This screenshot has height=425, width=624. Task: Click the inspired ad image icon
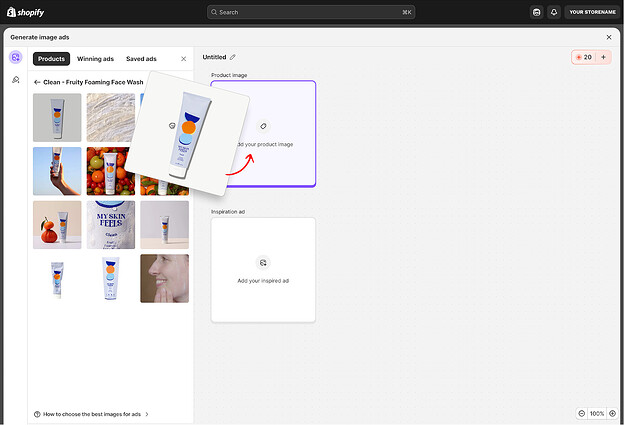point(263,263)
